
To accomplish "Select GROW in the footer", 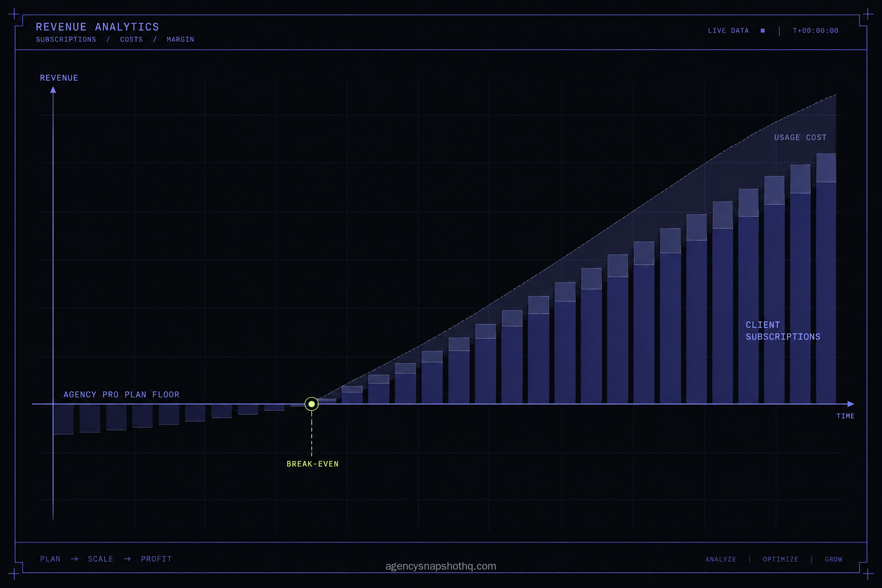I will coord(834,559).
